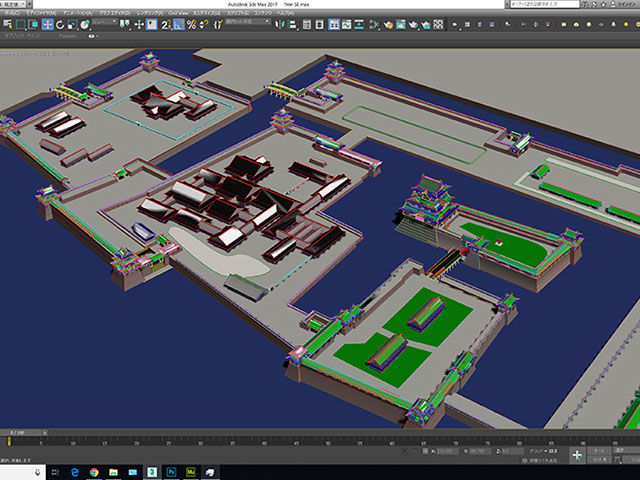The height and width of the screenshot is (480, 640).
Task: Activate the Select and Scale tool
Action: [72, 24]
